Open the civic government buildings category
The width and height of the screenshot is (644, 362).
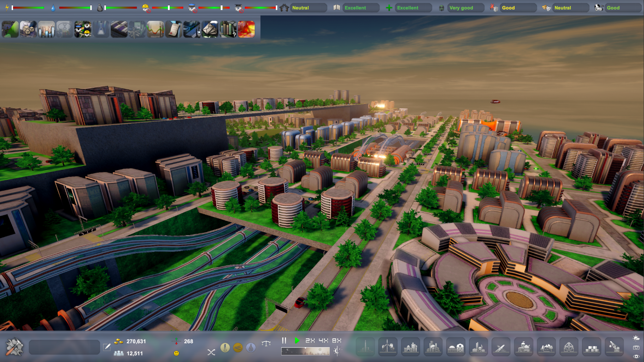pyautogui.click(x=523, y=347)
